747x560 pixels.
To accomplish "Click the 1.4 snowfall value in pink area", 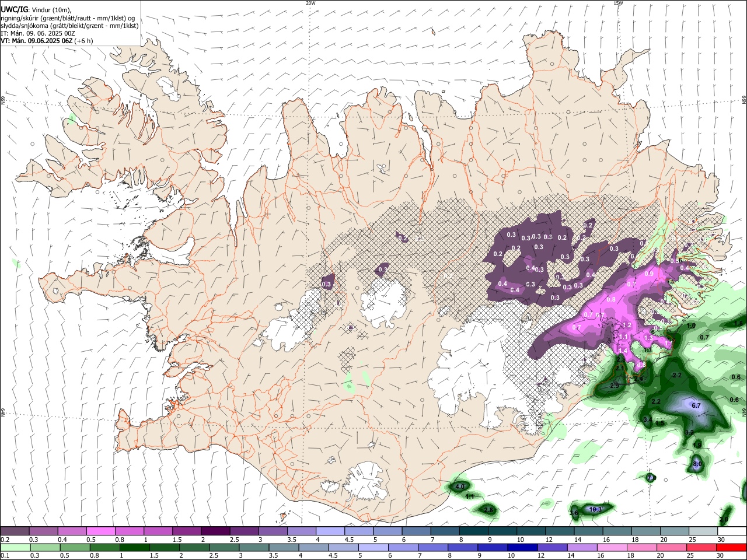I will 623,351.
